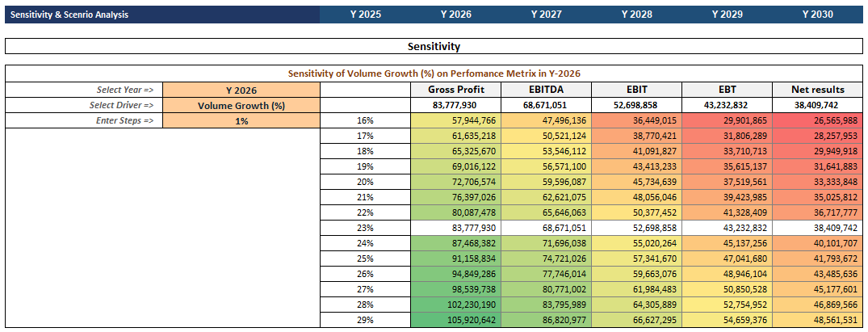The width and height of the screenshot is (868, 332).
Task: Click EBT value 29,901,865
Action: coord(728,120)
